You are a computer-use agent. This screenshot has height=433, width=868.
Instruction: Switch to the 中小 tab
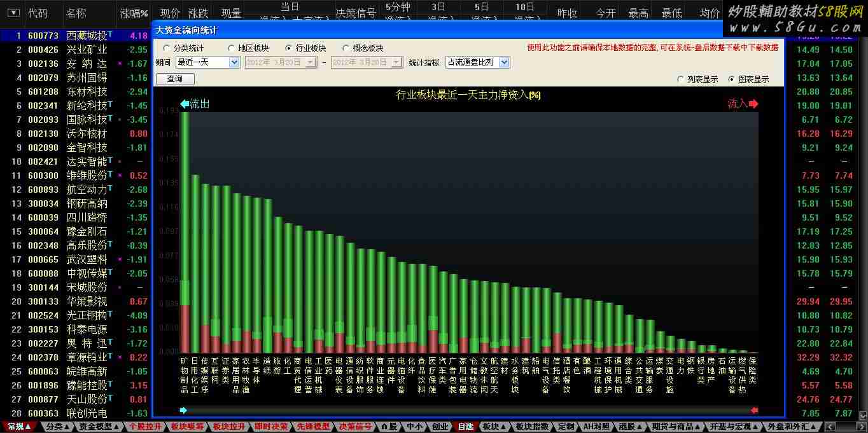pos(414,427)
